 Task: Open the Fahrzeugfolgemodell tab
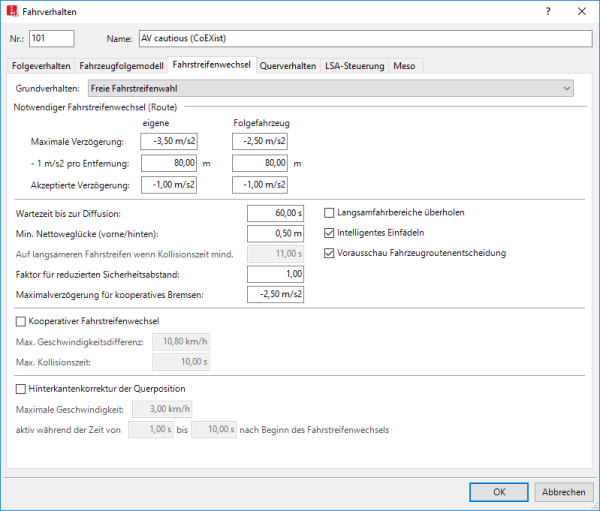coord(121,66)
